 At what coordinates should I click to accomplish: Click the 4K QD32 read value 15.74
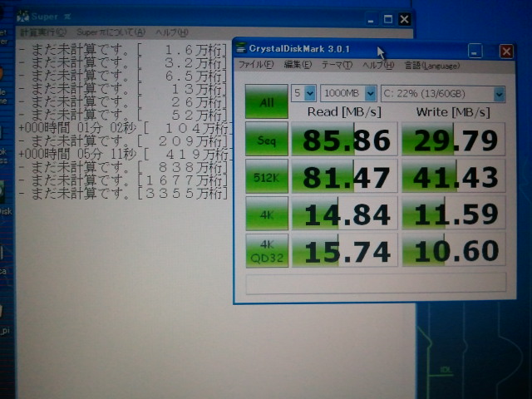(344, 251)
